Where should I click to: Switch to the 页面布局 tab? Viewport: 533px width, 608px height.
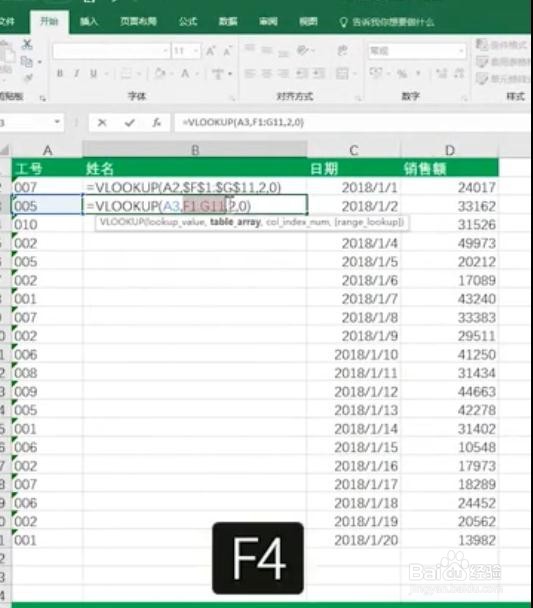tap(138, 21)
